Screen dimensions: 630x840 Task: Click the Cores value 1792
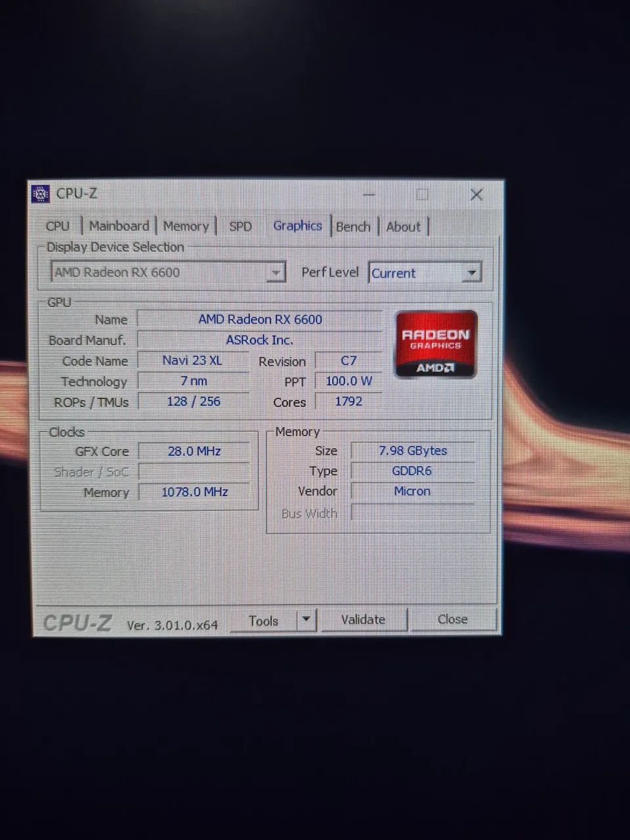pos(348,401)
